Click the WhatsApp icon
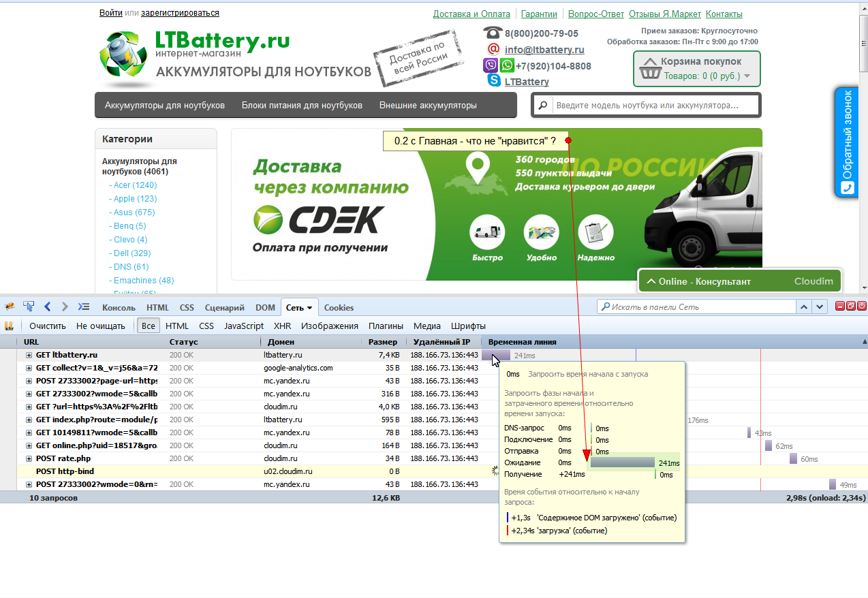Screen dimensions: 868x598 pyautogui.click(x=507, y=65)
